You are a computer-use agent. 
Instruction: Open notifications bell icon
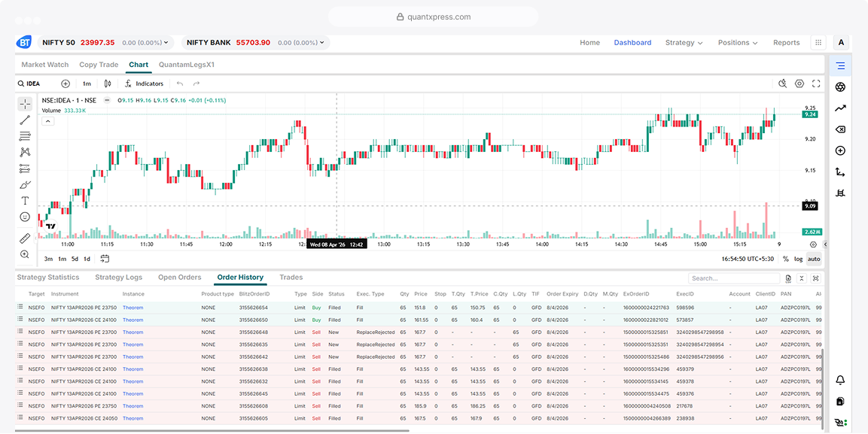point(840,380)
